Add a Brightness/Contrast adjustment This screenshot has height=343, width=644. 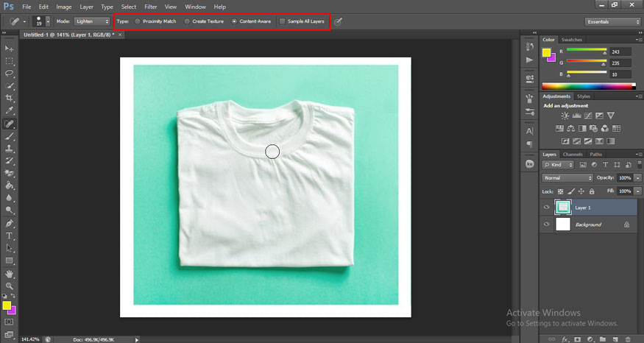coord(565,116)
